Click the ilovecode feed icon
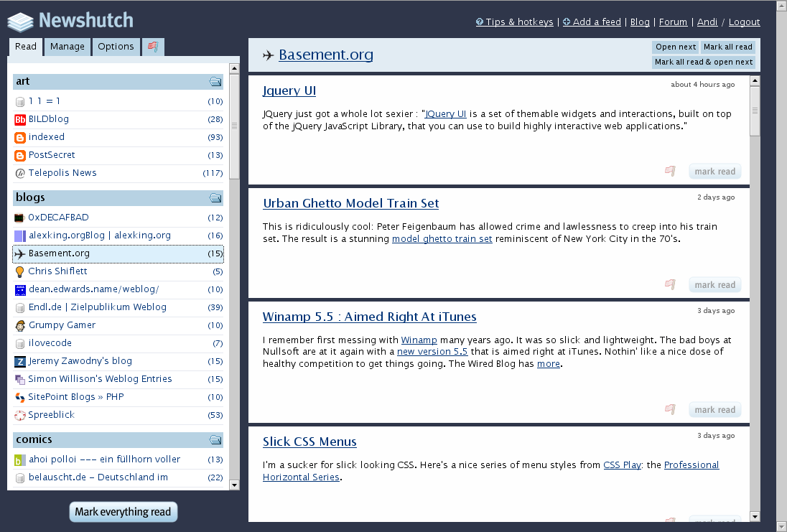This screenshot has width=787, height=532. tap(20, 344)
